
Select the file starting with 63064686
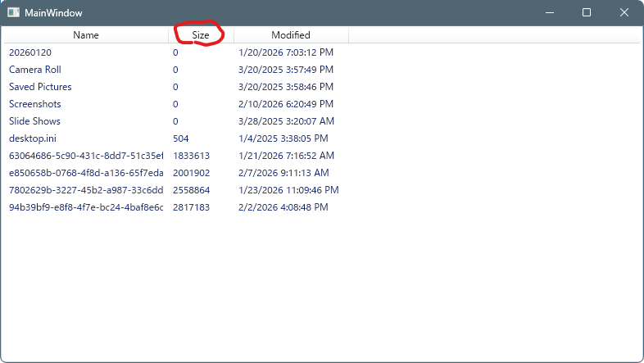(x=85, y=156)
